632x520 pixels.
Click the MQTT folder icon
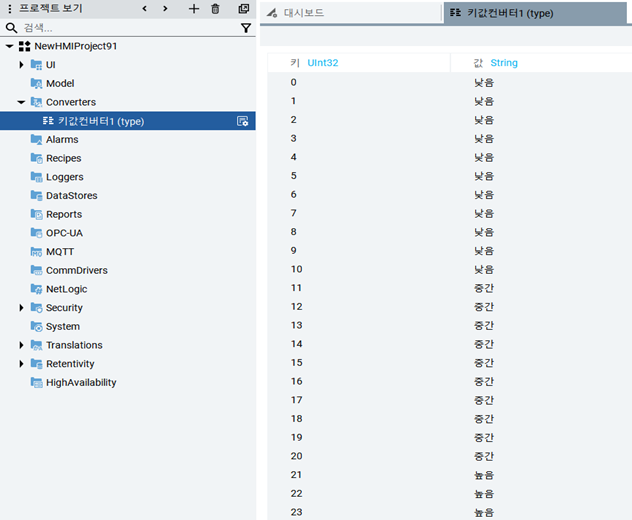pos(36,252)
